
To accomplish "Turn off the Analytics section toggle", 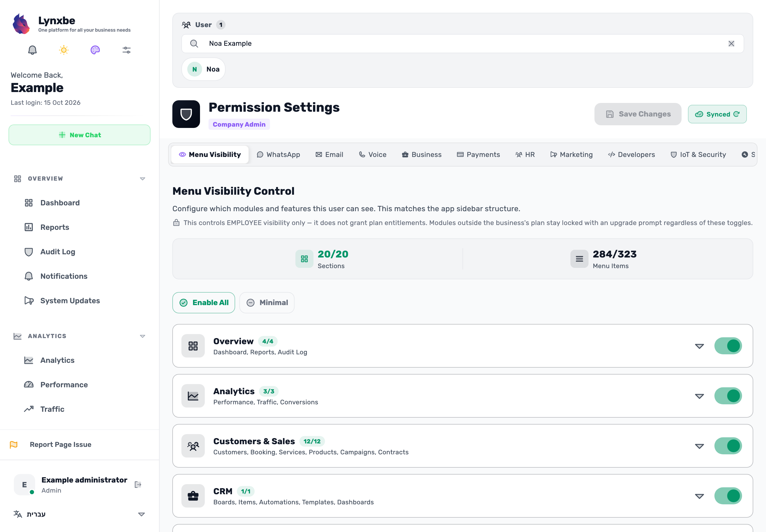I will tap(728, 396).
